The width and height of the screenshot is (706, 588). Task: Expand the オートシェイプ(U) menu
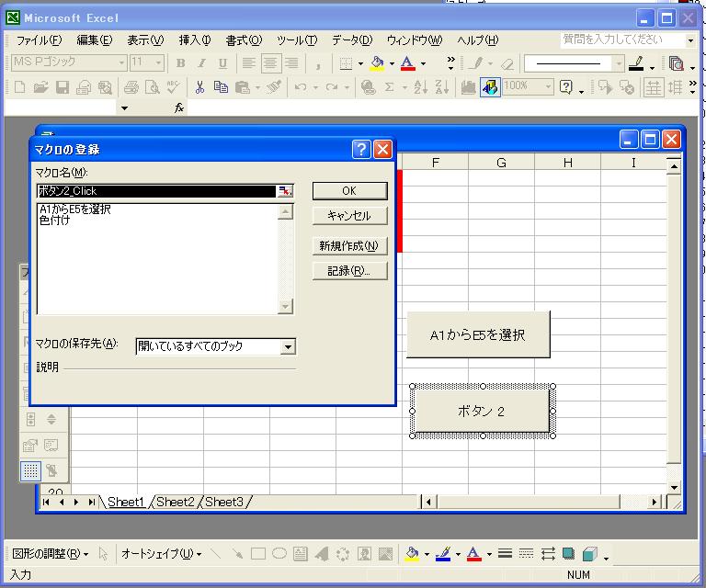point(161,554)
